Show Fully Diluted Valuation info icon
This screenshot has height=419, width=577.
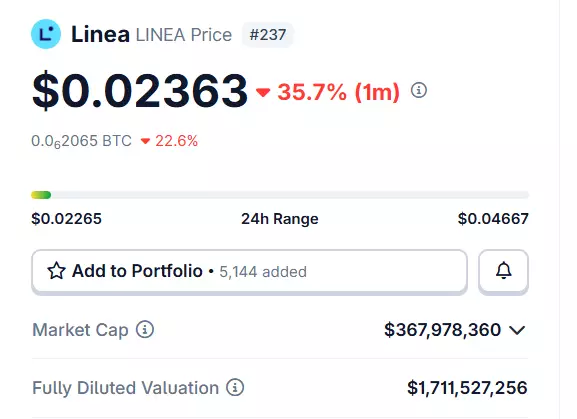tap(235, 387)
